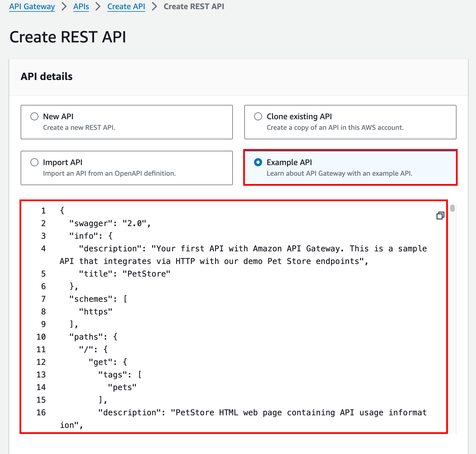This screenshot has height=454, width=476.
Task: Click the "tags": [ line
Action: (x=120, y=375)
